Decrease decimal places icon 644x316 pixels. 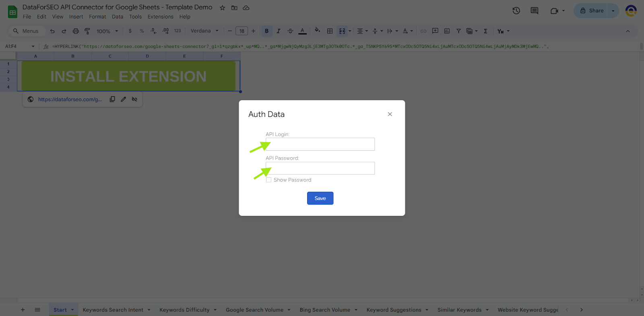(x=153, y=31)
